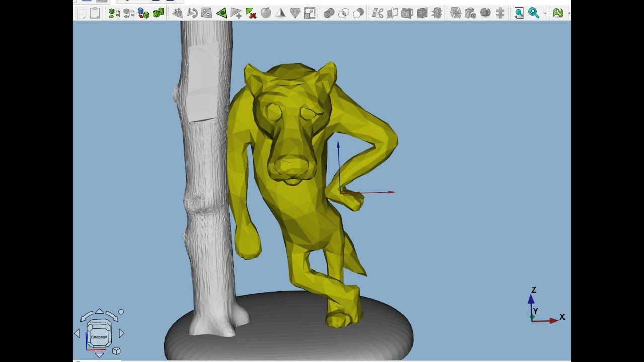Click the Paste clipboard icon
The image size is (644, 362).
click(95, 13)
